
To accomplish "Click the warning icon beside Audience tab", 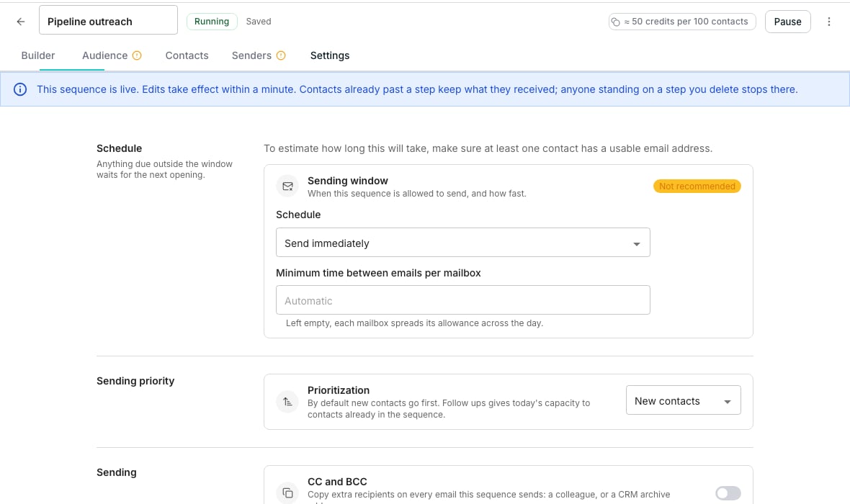I will click(137, 55).
